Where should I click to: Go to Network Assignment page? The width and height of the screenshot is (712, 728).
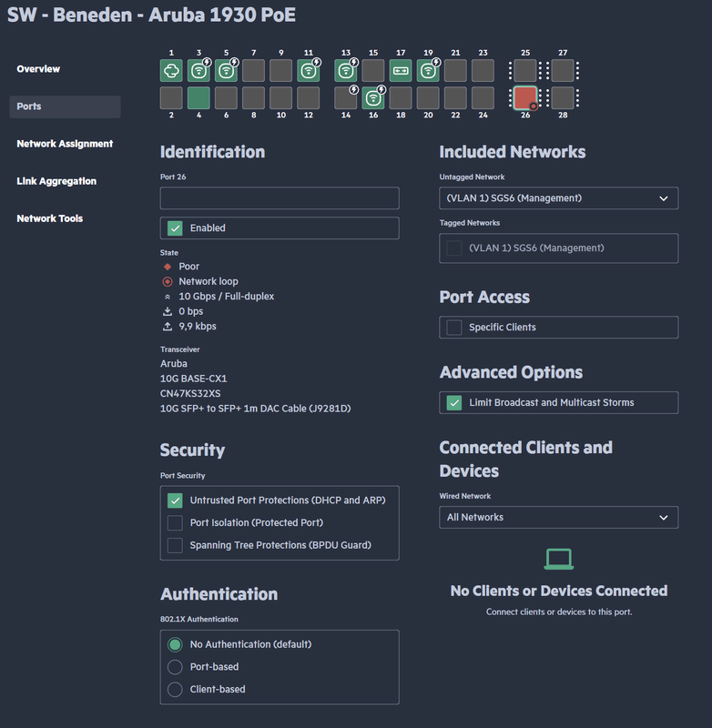65,144
